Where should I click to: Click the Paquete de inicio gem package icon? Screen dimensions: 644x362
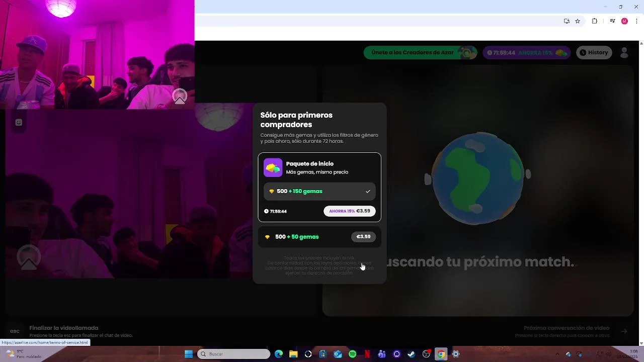273,167
